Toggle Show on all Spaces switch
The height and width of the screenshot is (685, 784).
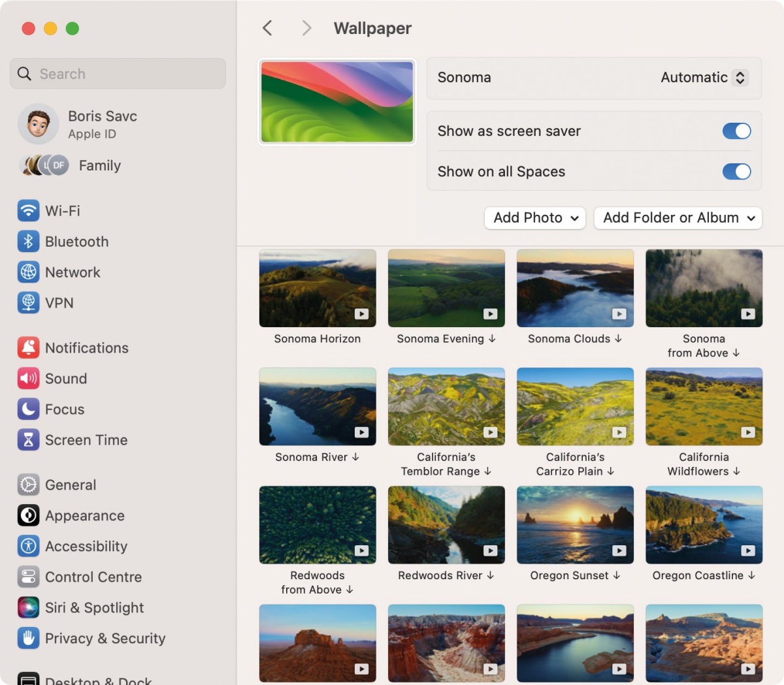(x=736, y=172)
